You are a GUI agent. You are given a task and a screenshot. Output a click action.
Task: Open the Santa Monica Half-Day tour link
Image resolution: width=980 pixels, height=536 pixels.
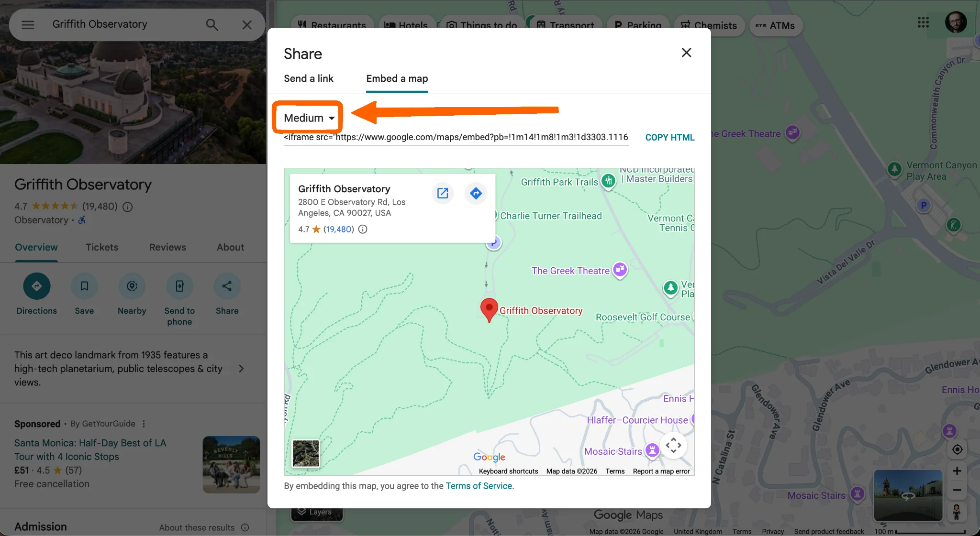coord(90,449)
